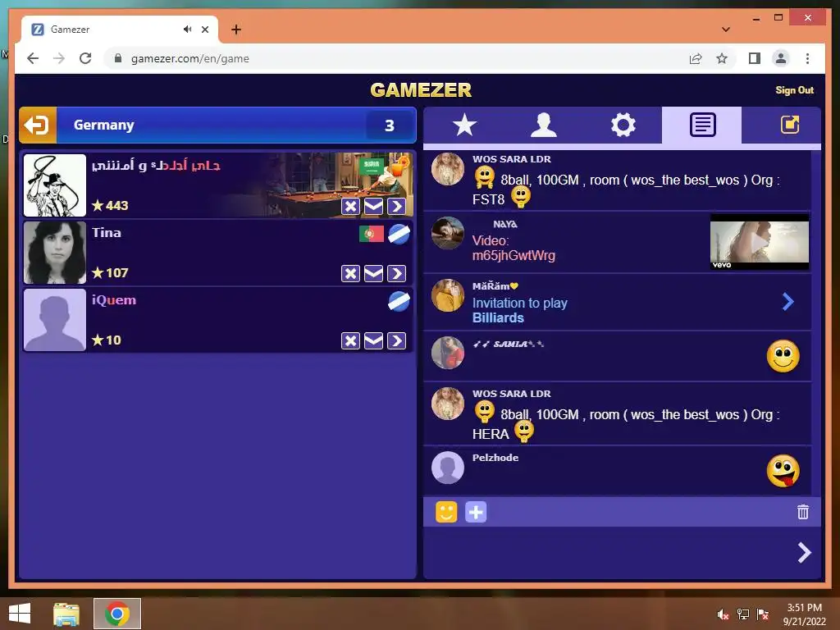The height and width of the screenshot is (630, 840).
Task: Select the chat messages list tab
Action: (702, 126)
